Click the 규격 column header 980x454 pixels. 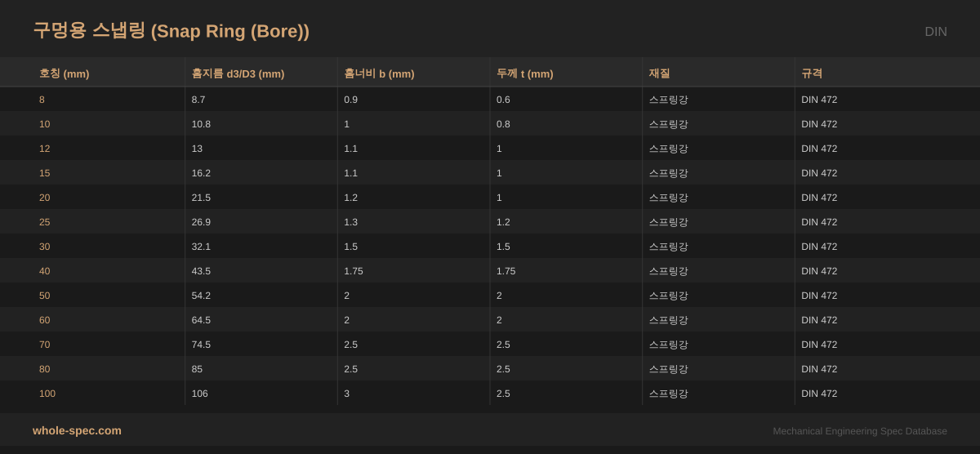812,73
